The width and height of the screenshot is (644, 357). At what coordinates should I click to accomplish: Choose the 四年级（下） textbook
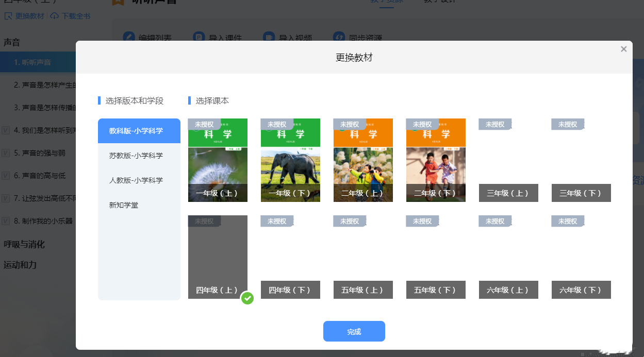(x=290, y=257)
